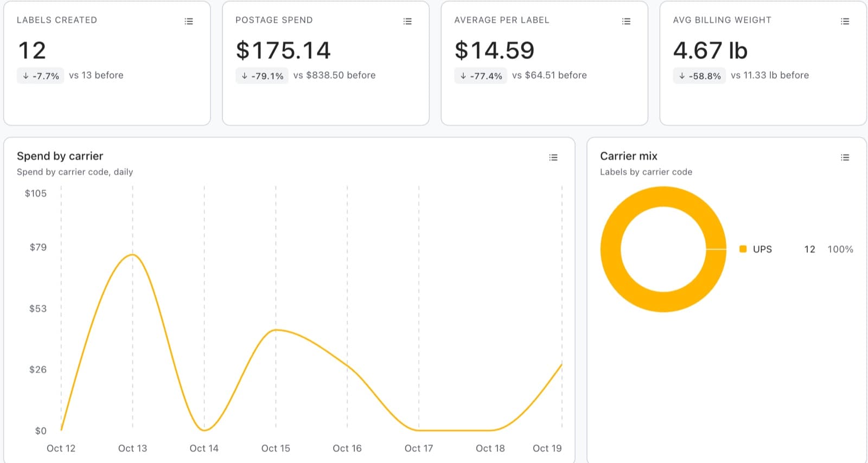Click the -58.8% change badge
This screenshot has width=868, height=463.
pyautogui.click(x=699, y=76)
